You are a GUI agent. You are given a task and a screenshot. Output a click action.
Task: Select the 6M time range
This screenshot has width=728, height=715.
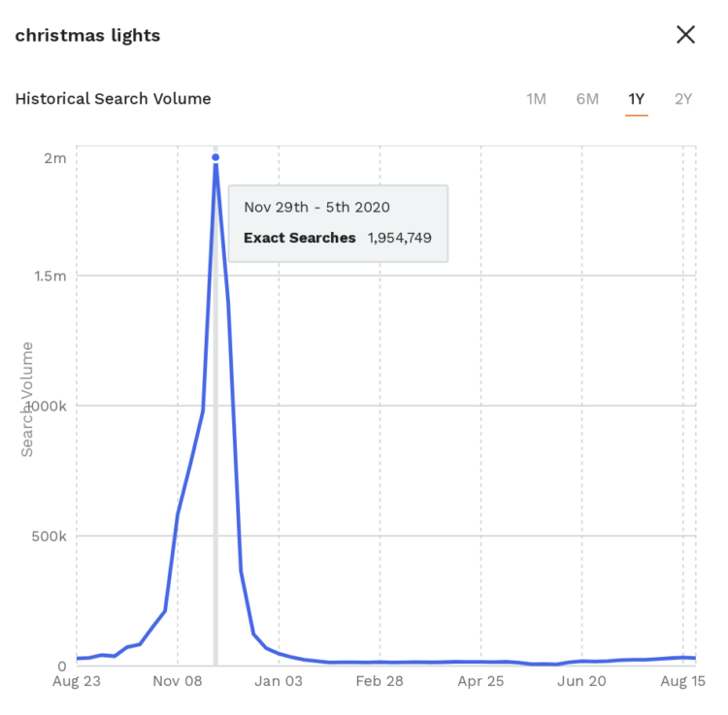pyautogui.click(x=587, y=99)
